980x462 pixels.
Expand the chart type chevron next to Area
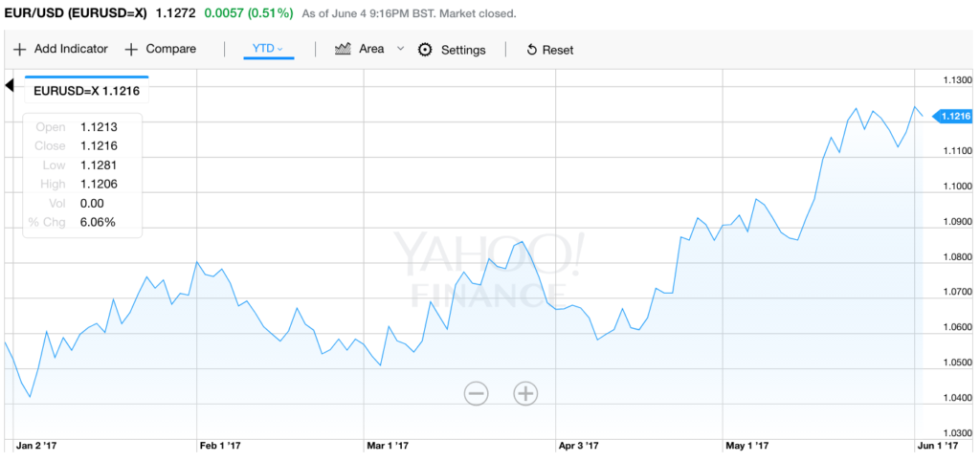point(401,49)
